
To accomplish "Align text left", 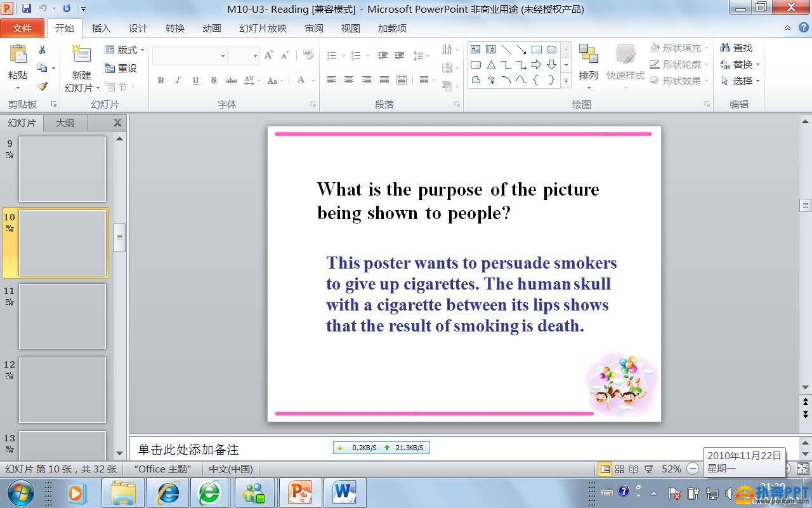I will (331, 80).
